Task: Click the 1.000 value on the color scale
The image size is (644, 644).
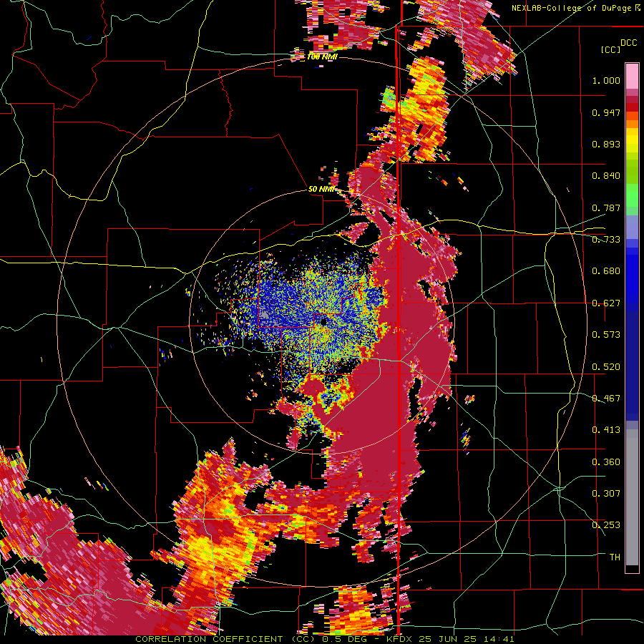Action: (x=606, y=80)
